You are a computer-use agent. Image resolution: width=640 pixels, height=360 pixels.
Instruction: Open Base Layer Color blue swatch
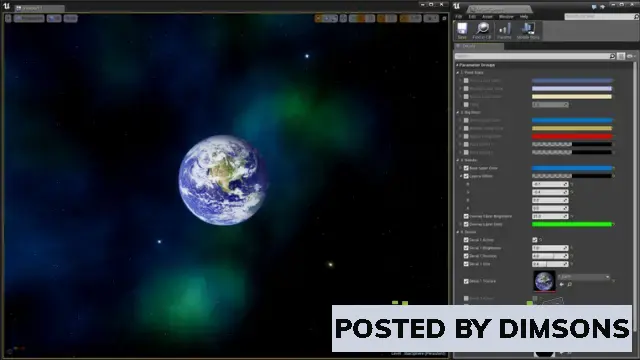(x=572, y=168)
